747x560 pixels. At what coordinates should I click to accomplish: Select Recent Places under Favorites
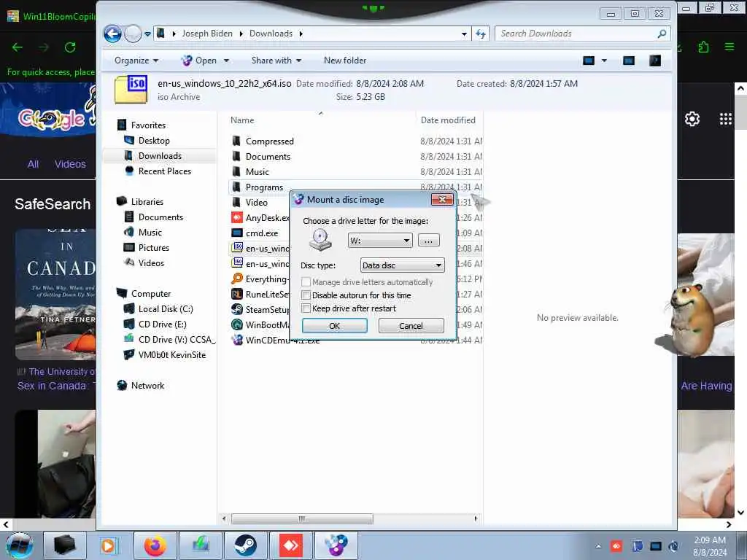pyautogui.click(x=164, y=171)
